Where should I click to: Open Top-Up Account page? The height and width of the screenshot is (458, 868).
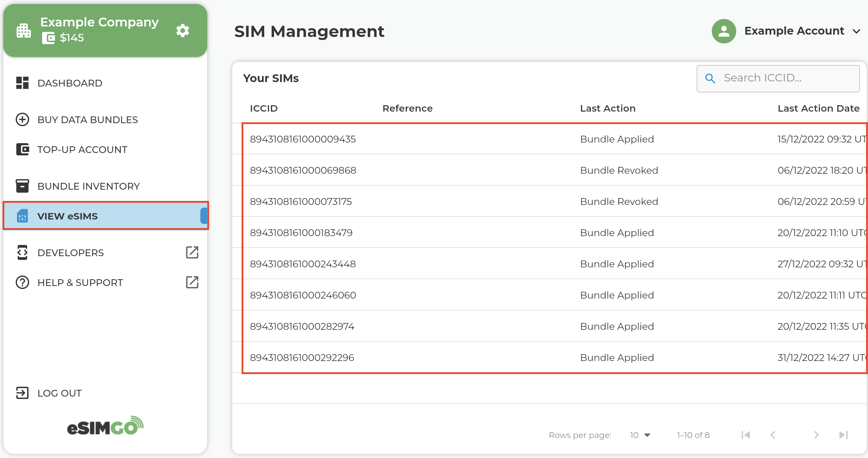82,150
